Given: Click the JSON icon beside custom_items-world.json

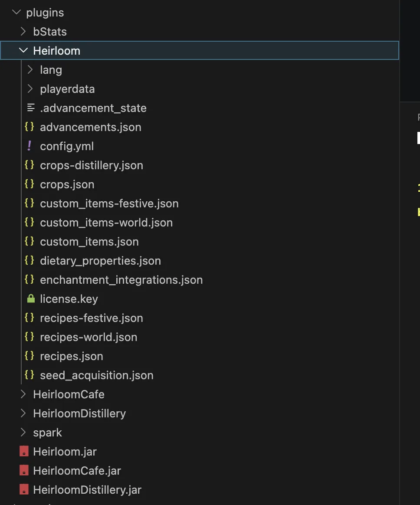Looking at the screenshot, I should pos(30,222).
